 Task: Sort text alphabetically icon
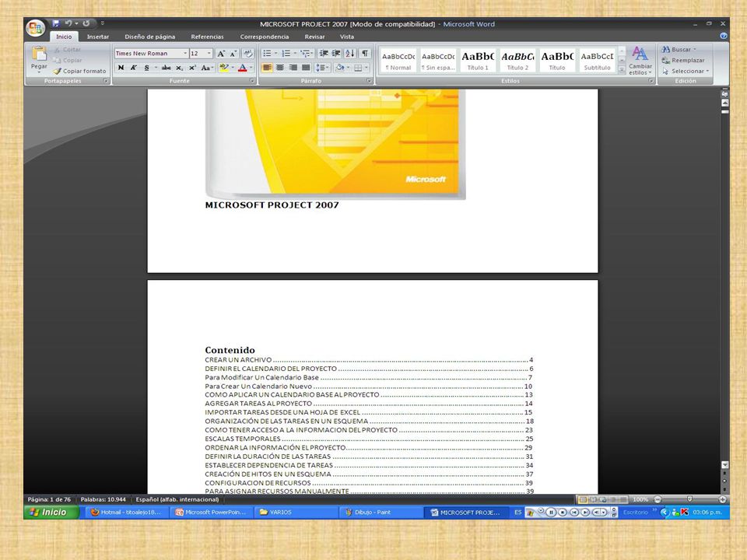click(349, 54)
